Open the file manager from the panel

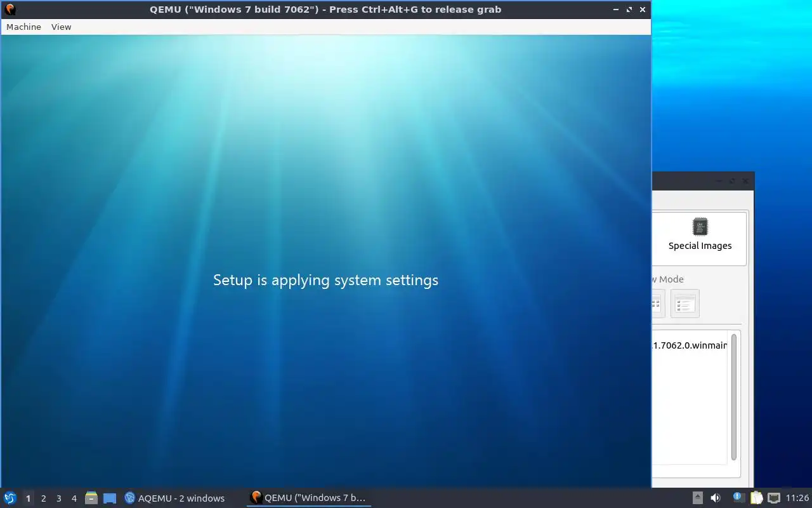pos(91,498)
